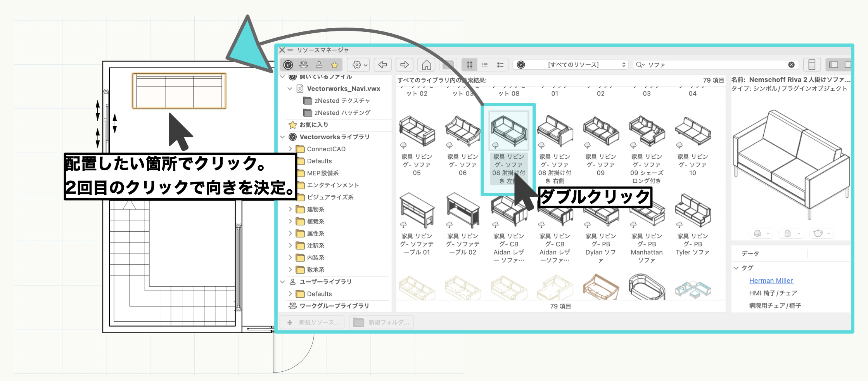Viewport: 868px width, 381px height.
Task: Go forward with the right arrow button
Action: click(405, 65)
